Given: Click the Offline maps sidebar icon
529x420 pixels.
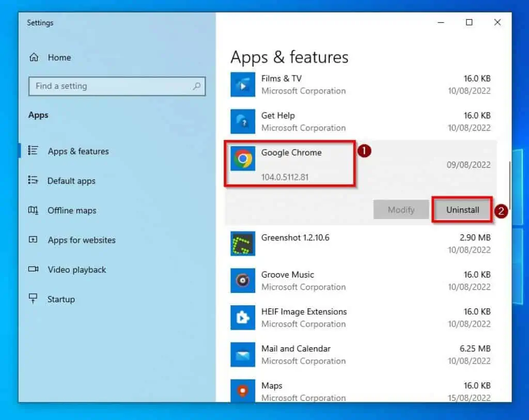Looking at the screenshot, I should [x=33, y=210].
